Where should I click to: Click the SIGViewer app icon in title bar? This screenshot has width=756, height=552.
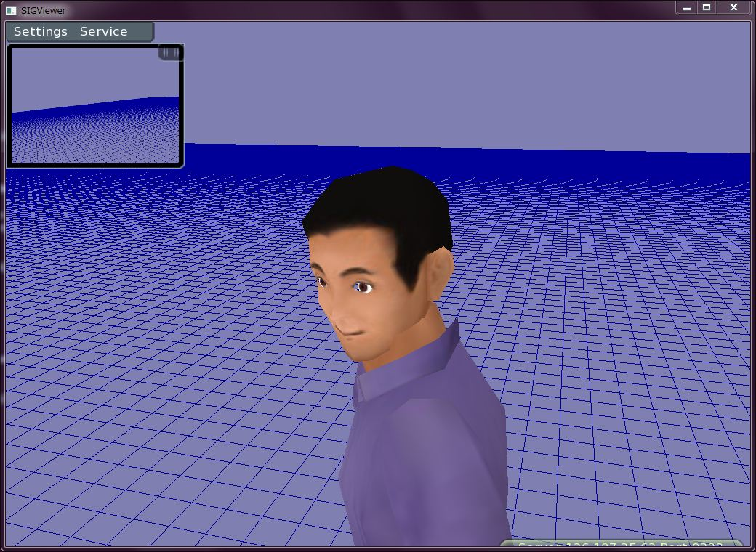pos(11,10)
